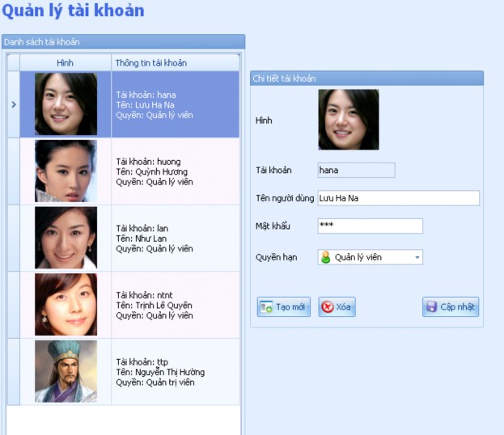Click the red X icon on Xóa

tap(327, 308)
